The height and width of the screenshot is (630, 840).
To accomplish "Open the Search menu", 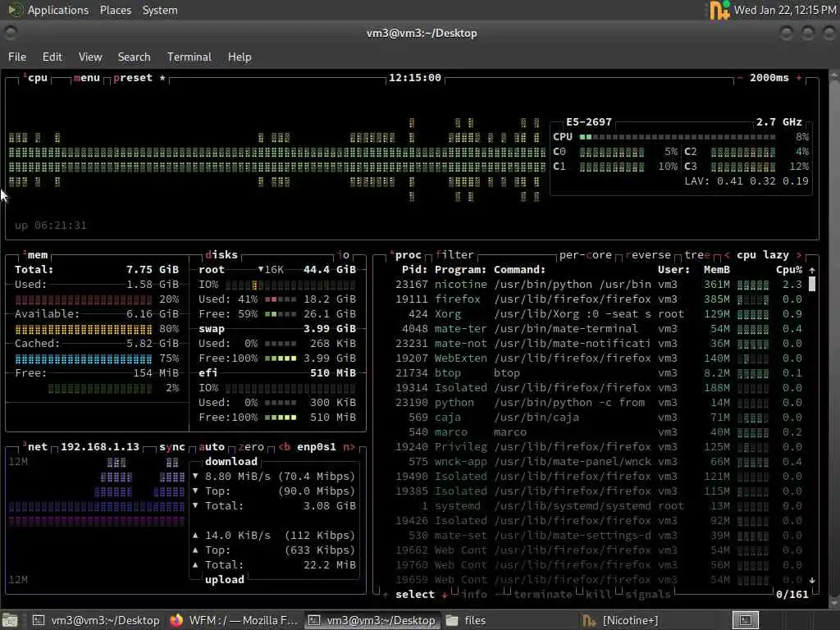I will pos(134,57).
